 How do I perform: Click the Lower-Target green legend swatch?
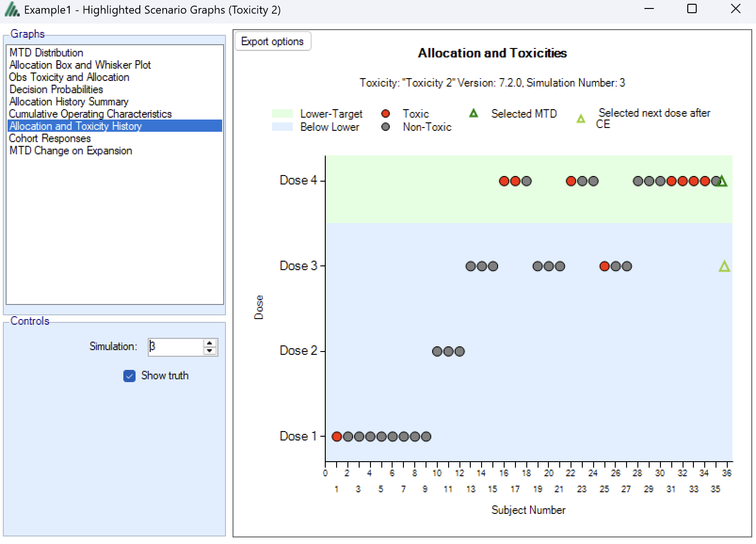(x=282, y=113)
